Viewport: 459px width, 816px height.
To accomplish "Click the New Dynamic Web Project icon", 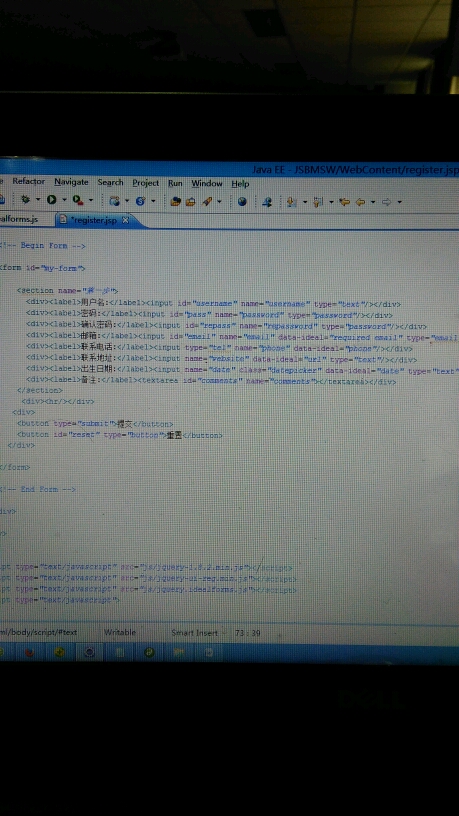I will pyautogui.click(x=114, y=201).
